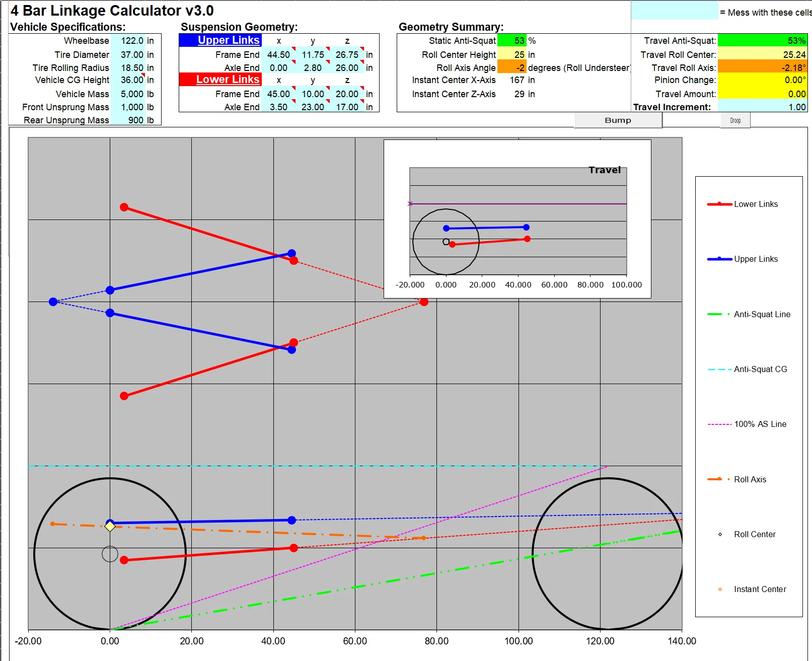
Task: Click the Bump button
Action: point(618,120)
